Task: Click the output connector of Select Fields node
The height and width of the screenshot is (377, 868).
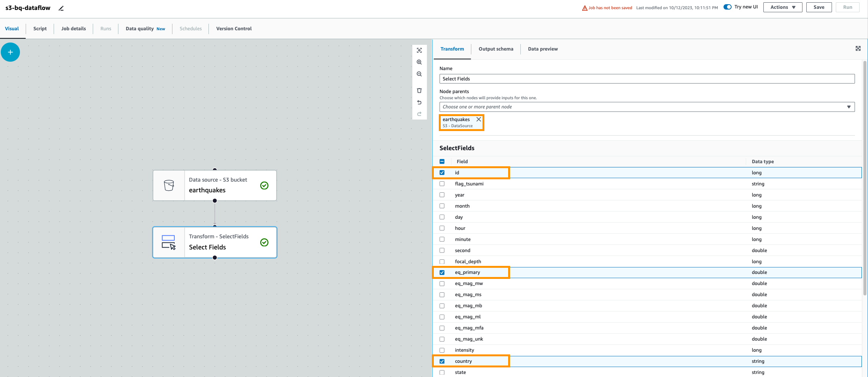Action: coord(215,257)
